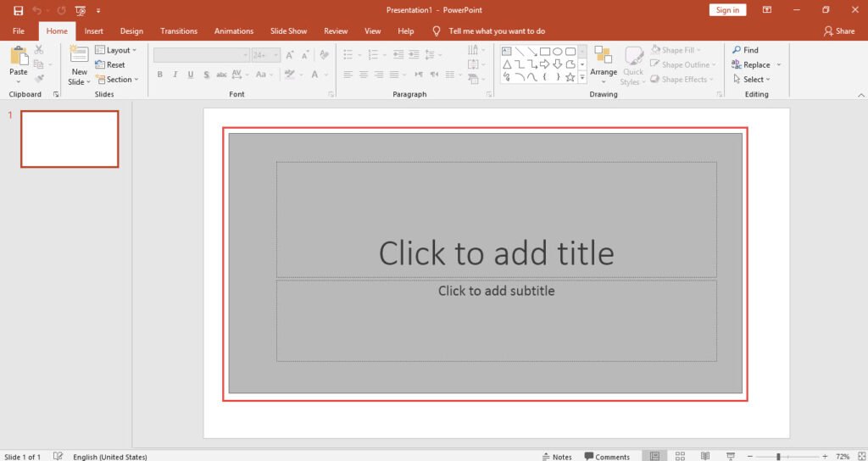Switch to the Design tab
The height and width of the screenshot is (461, 868).
[x=131, y=31]
